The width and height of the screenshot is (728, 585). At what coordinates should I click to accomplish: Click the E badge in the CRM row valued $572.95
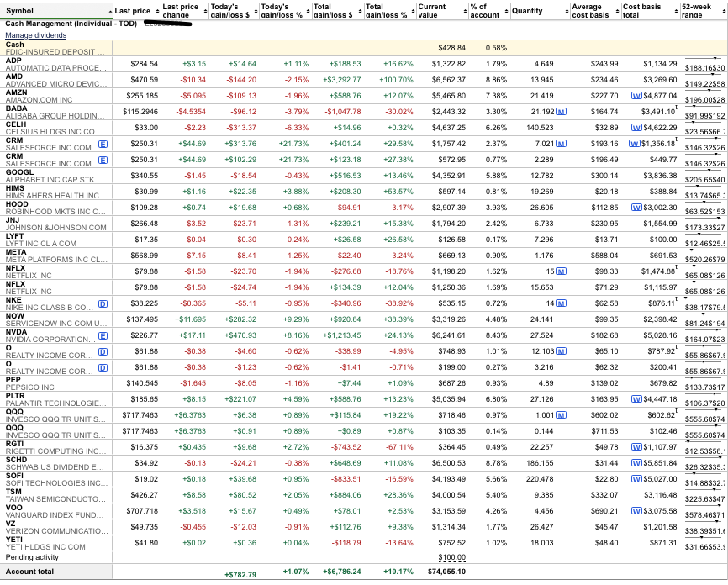[x=103, y=161]
